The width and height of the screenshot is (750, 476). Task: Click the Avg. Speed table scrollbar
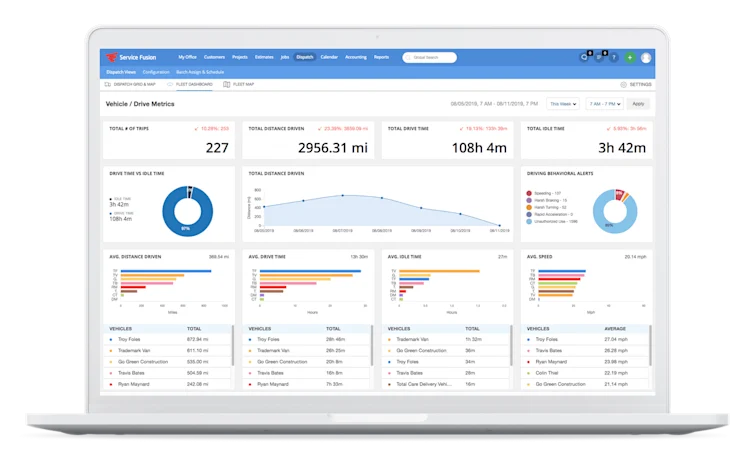[x=651, y=346]
